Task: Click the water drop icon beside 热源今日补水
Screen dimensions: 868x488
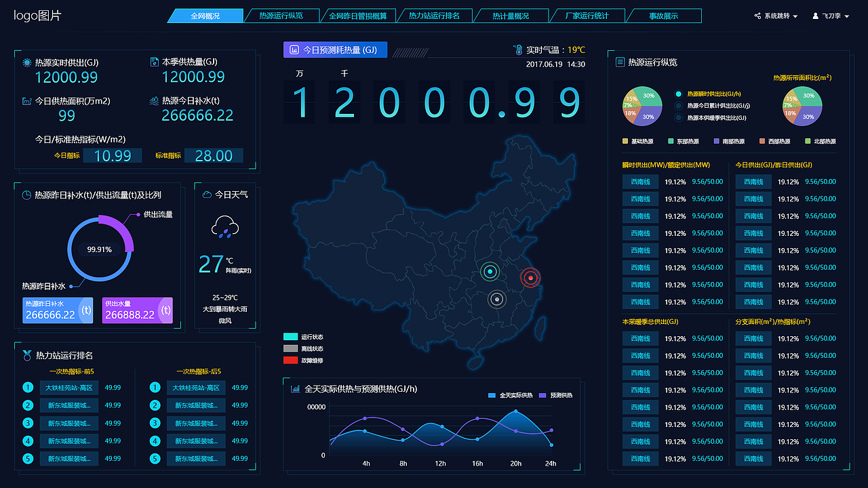Action: [x=155, y=100]
